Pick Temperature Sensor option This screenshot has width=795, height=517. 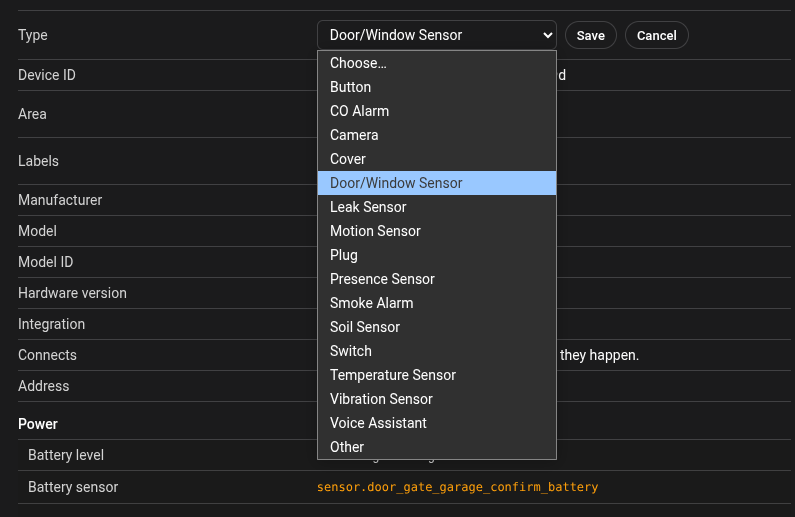(x=437, y=375)
